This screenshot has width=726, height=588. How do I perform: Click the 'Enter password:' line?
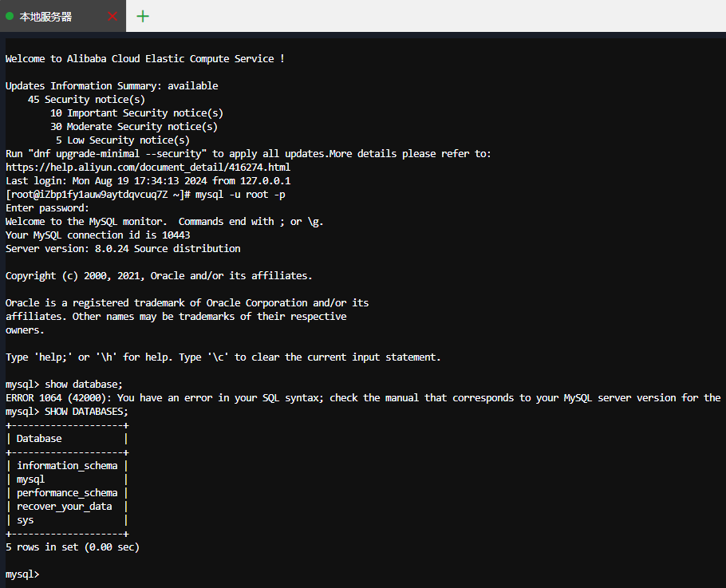click(x=47, y=208)
